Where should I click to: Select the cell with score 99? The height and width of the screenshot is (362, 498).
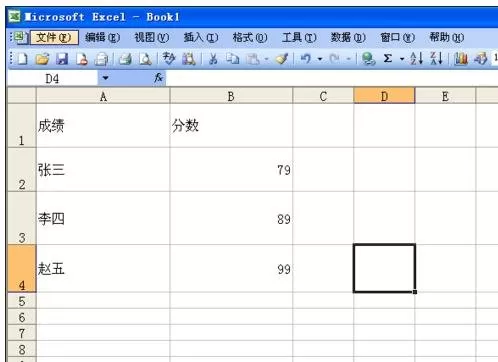tap(231, 268)
